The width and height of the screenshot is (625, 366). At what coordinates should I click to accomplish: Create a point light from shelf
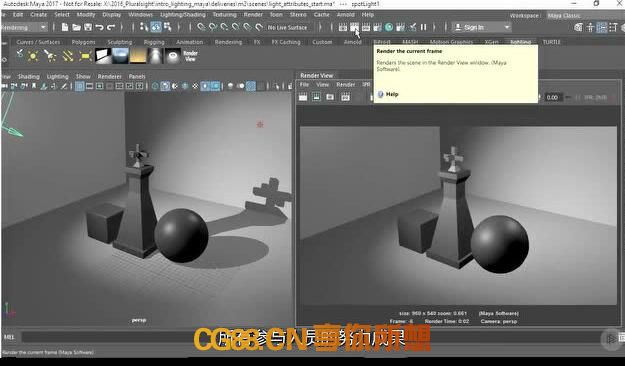[33, 56]
